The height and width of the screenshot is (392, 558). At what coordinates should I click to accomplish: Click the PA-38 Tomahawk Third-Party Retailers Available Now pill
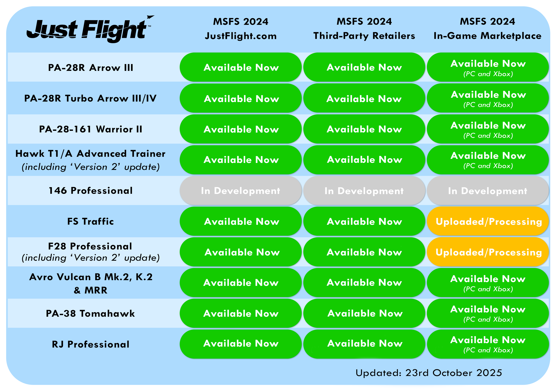point(364,314)
